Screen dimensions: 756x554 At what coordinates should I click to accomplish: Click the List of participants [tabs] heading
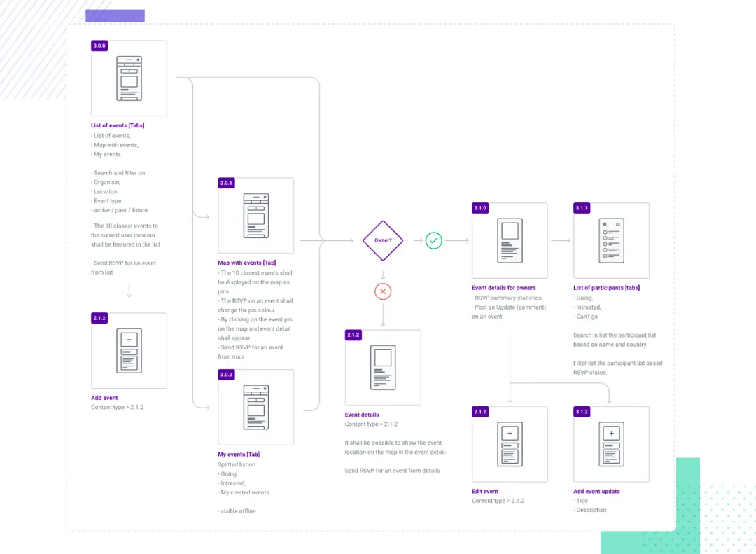click(606, 288)
